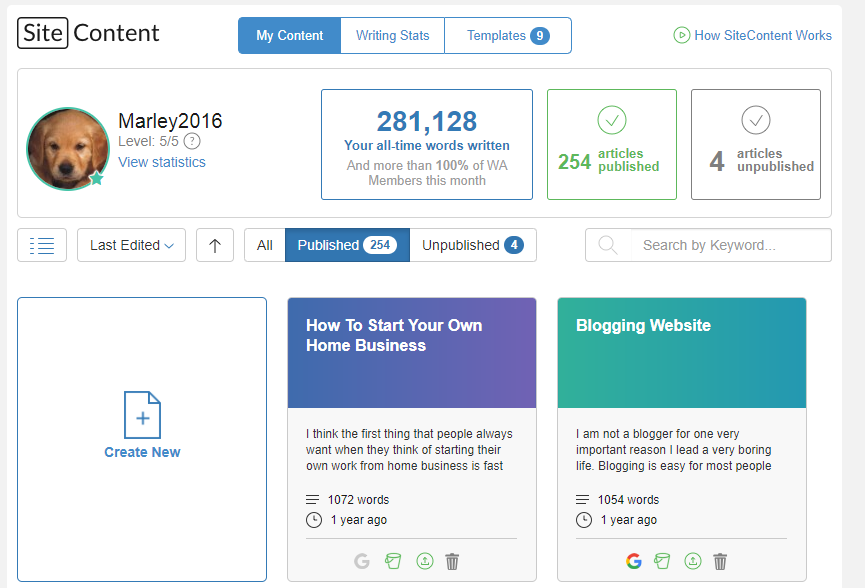Click the 1054 words count text
The height and width of the screenshot is (588, 865).
[x=628, y=500]
